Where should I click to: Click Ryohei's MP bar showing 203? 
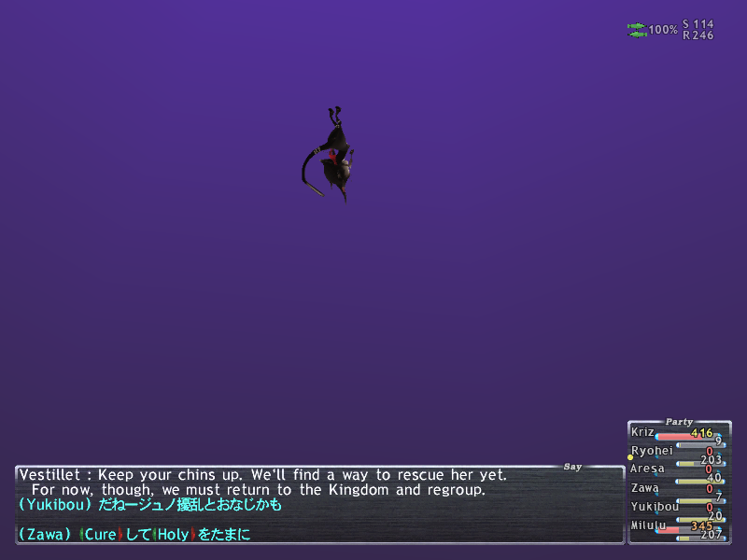700,463
